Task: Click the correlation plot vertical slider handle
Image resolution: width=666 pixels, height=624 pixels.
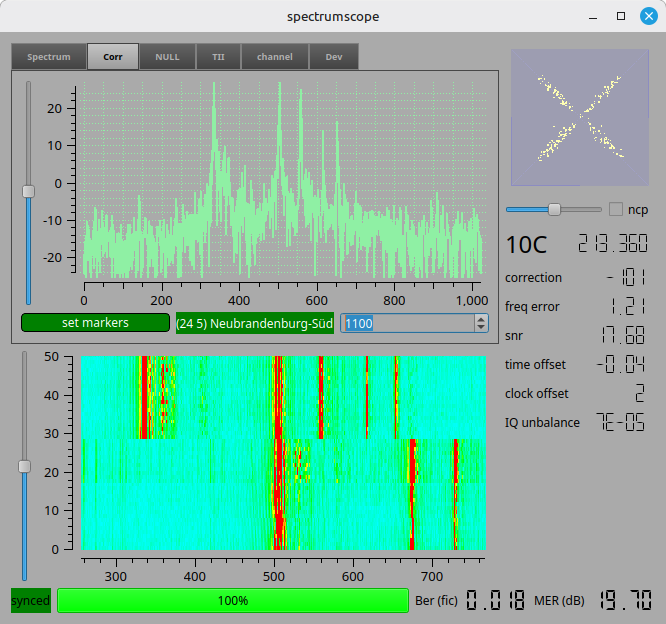Action: pos(28,191)
